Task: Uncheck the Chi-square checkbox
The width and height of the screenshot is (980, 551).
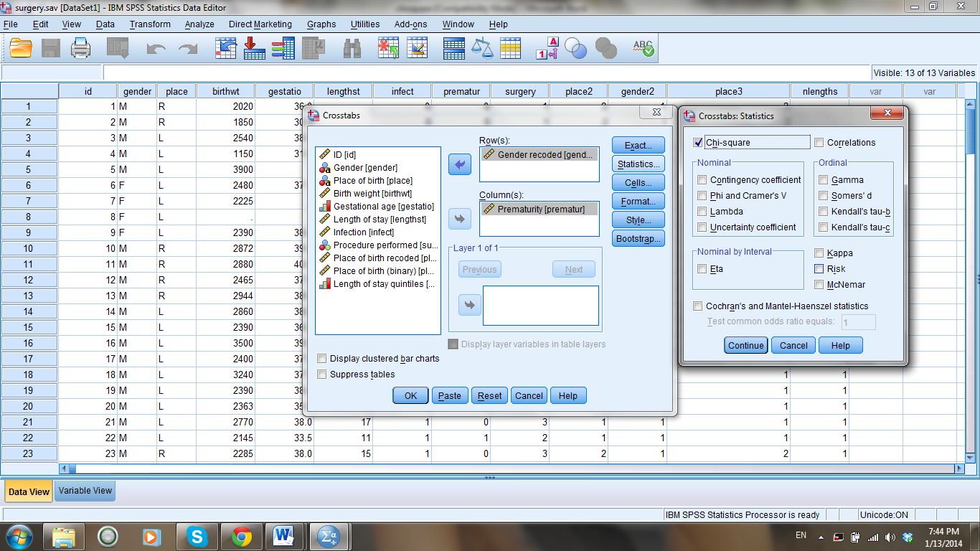Action: 698,142
